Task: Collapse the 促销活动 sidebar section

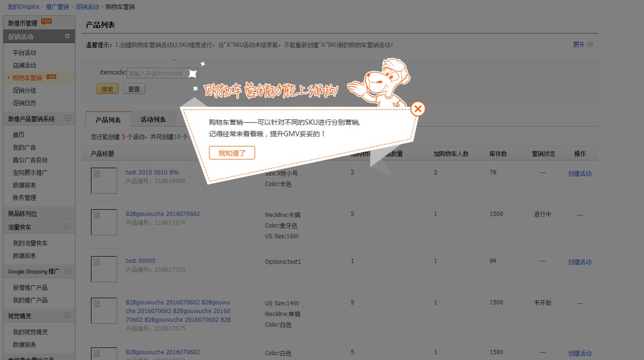Action: point(67,36)
